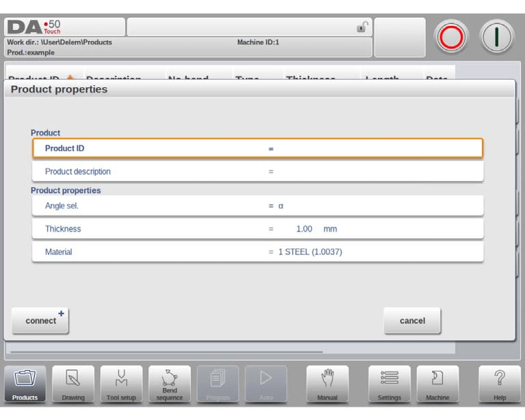Open the Program mode button
This screenshot has width=525, height=420.
tap(217, 384)
